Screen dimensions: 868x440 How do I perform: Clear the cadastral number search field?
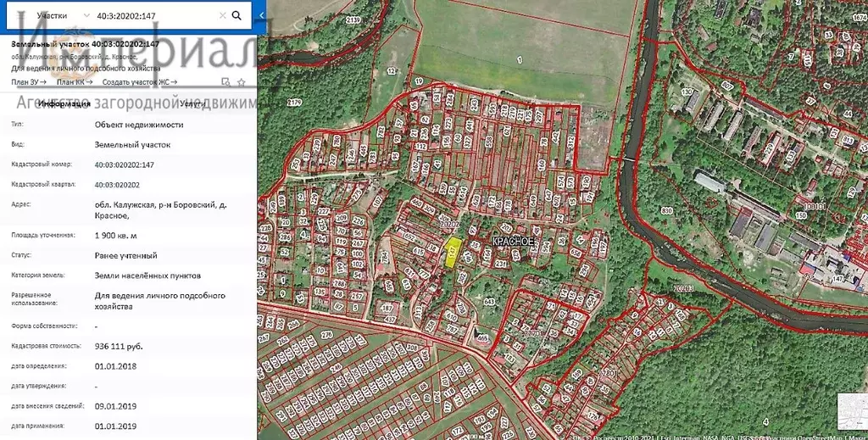[x=222, y=15]
